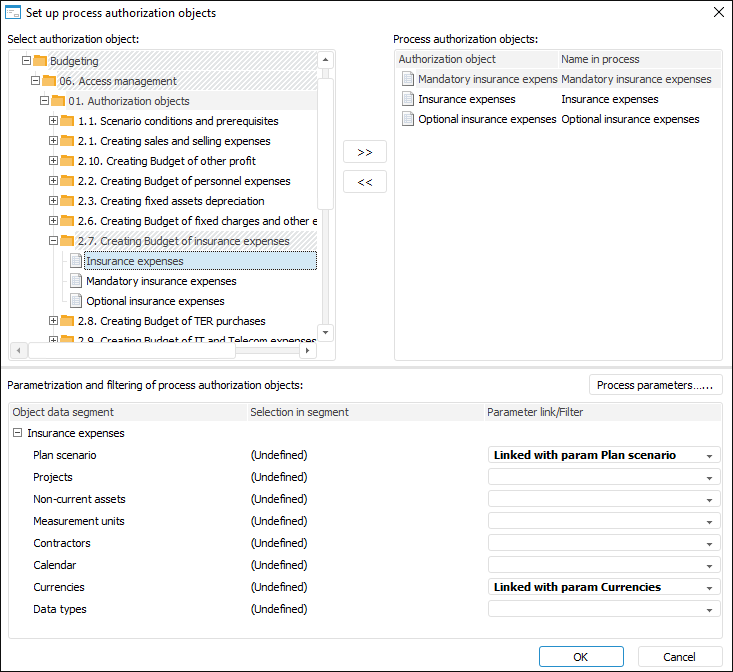Click the document icon beside Mandatory insurance expenses in tree
This screenshot has width=733, height=672.
pos(76,281)
